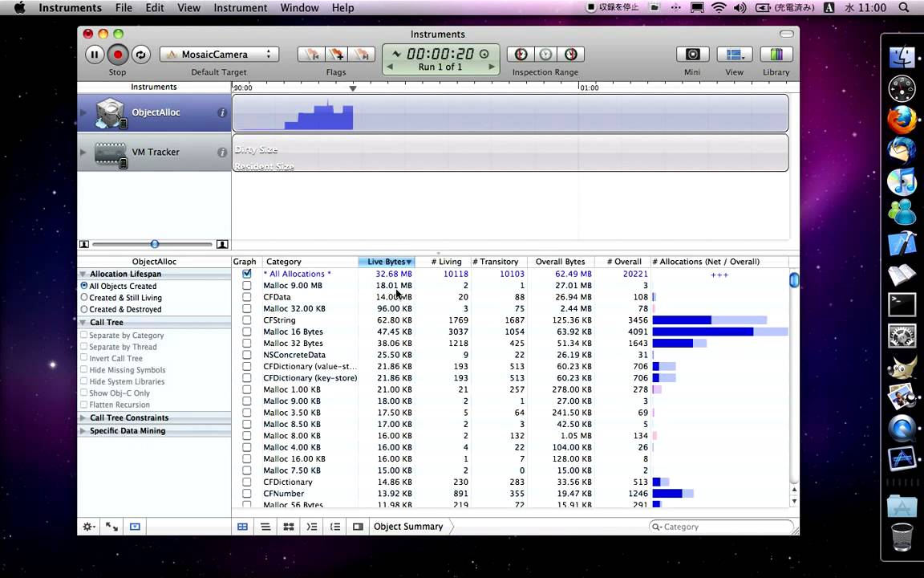The image size is (924, 578).
Task: Open Firefox from the Dock
Action: 902,120
